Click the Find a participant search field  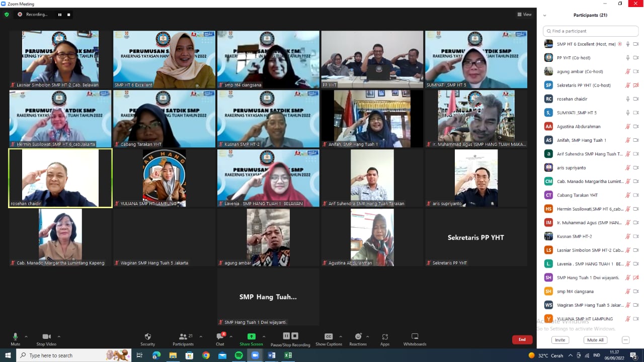click(x=591, y=31)
